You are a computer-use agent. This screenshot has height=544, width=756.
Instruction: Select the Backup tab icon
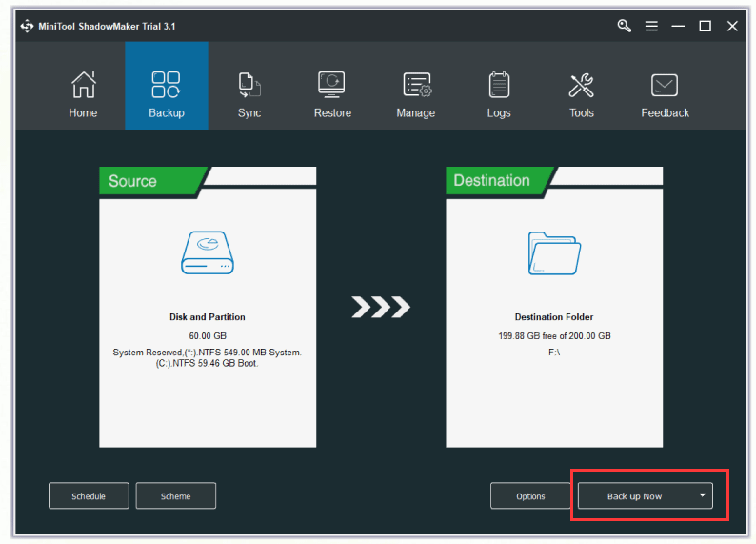click(x=166, y=85)
